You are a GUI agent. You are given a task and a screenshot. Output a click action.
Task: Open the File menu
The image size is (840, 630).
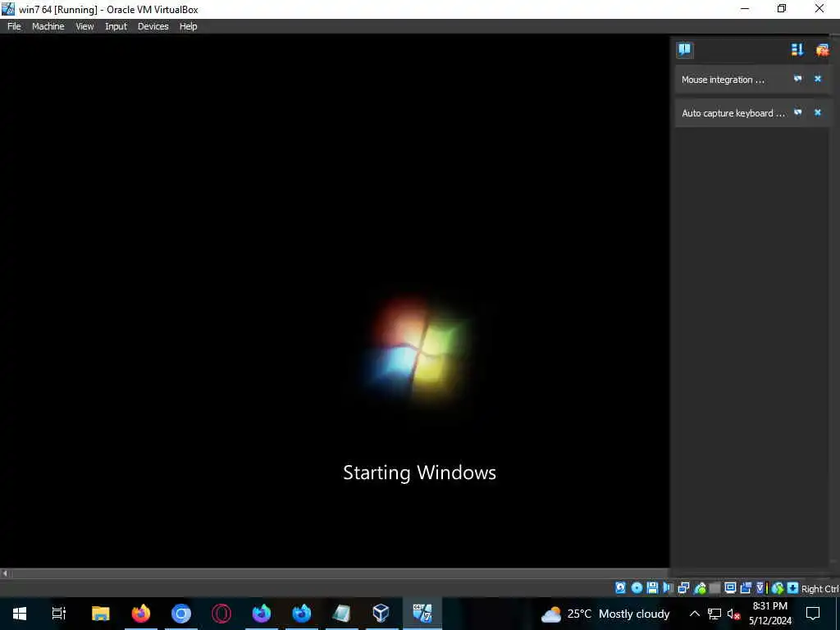(x=14, y=26)
